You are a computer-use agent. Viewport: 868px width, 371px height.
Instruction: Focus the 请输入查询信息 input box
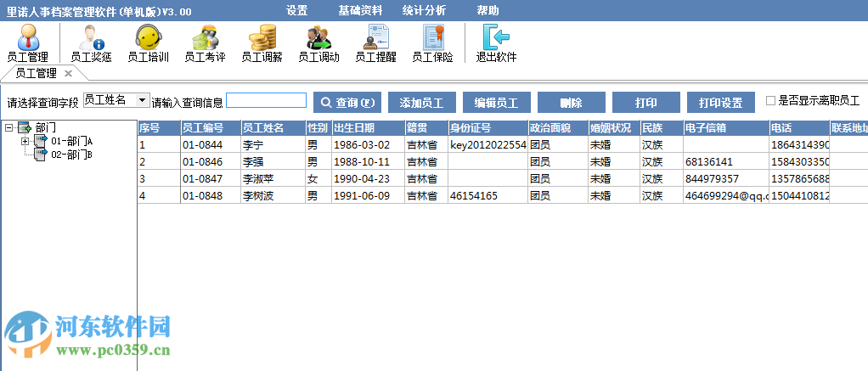[267, 100]
